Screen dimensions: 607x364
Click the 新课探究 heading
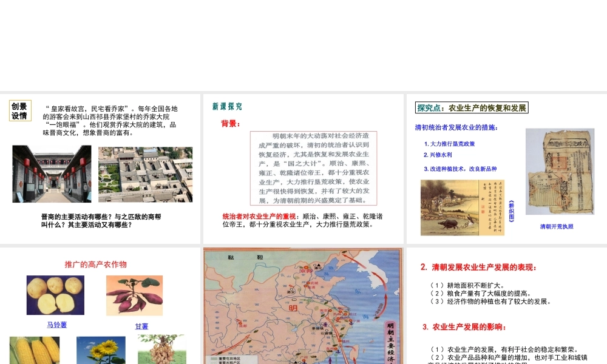pyautogui.click(x=227, y=106)
